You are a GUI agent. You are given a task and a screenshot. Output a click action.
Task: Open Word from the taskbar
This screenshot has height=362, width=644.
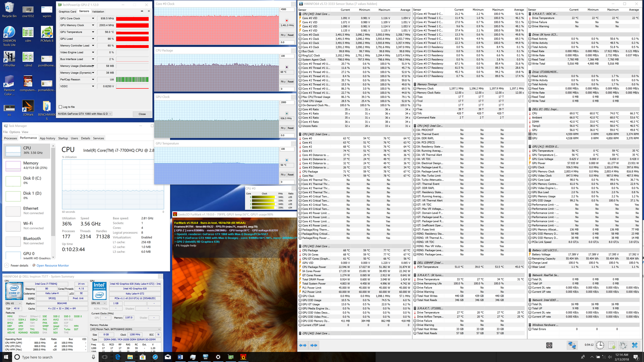(x=180, y=357)
